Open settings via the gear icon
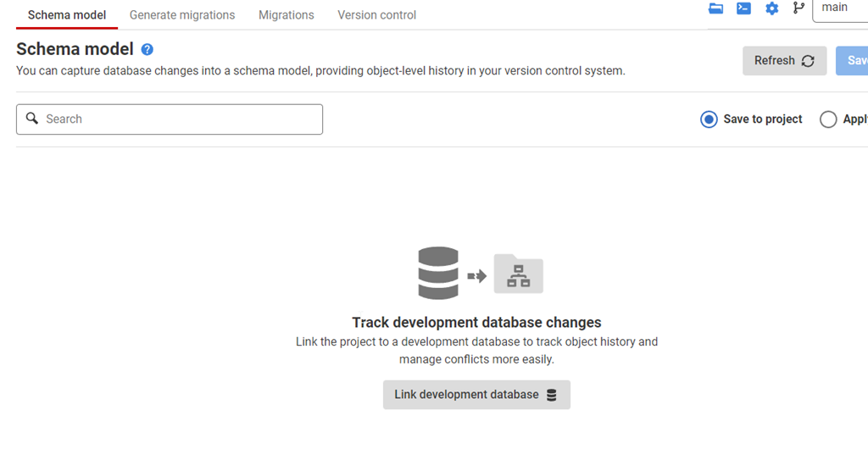 coord(771,8)
